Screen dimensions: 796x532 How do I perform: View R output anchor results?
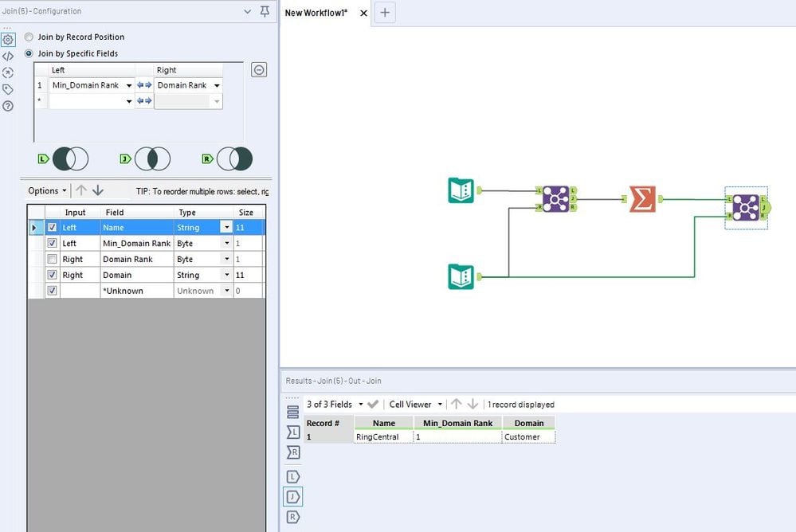point(293,518)
